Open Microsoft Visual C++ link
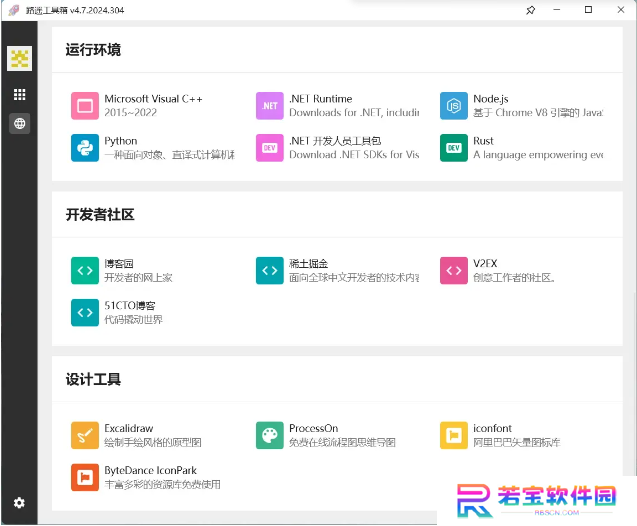Viewport: 637px width, 526px height. pyautogui.click(x=153, y=99)
